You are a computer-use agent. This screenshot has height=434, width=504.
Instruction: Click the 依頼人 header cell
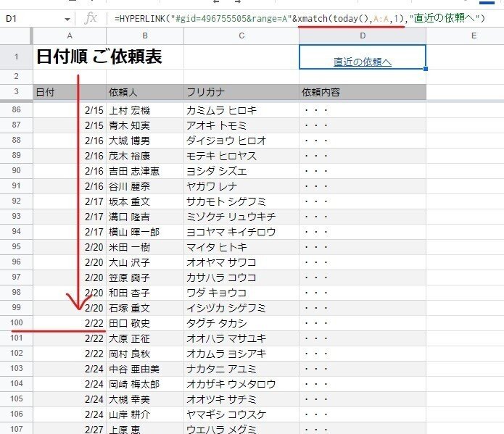pyautogui.click(x=145, y=92)
